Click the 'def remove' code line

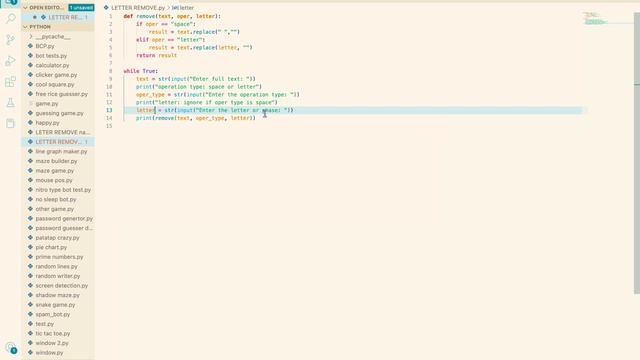point(172,16)
